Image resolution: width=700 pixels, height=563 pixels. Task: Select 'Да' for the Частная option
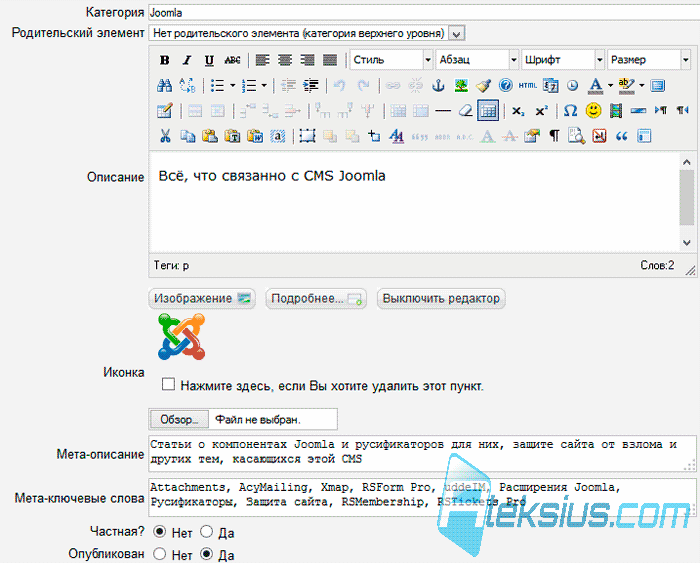pos(206,531)
